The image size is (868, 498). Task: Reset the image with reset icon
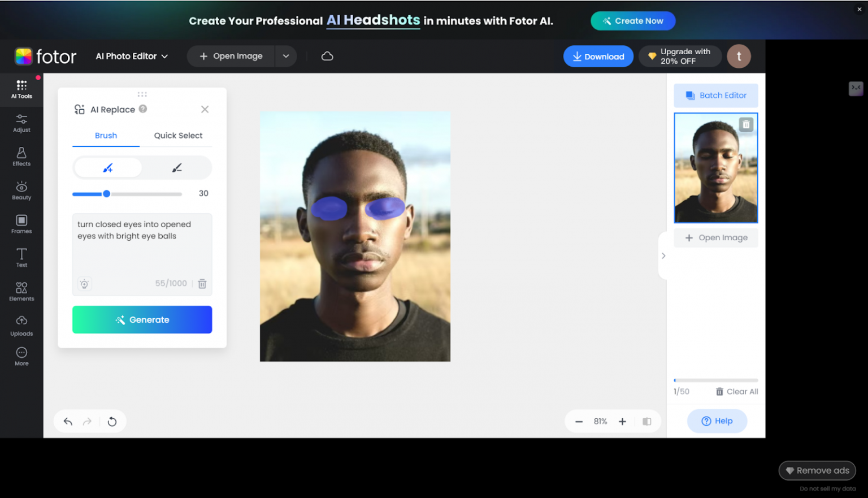[x=112, y=422]
